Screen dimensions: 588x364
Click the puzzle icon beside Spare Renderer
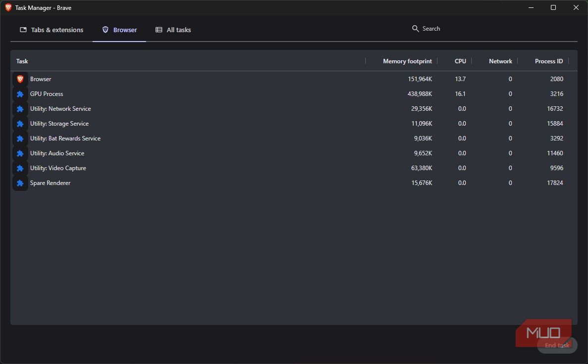pos(20,183)
